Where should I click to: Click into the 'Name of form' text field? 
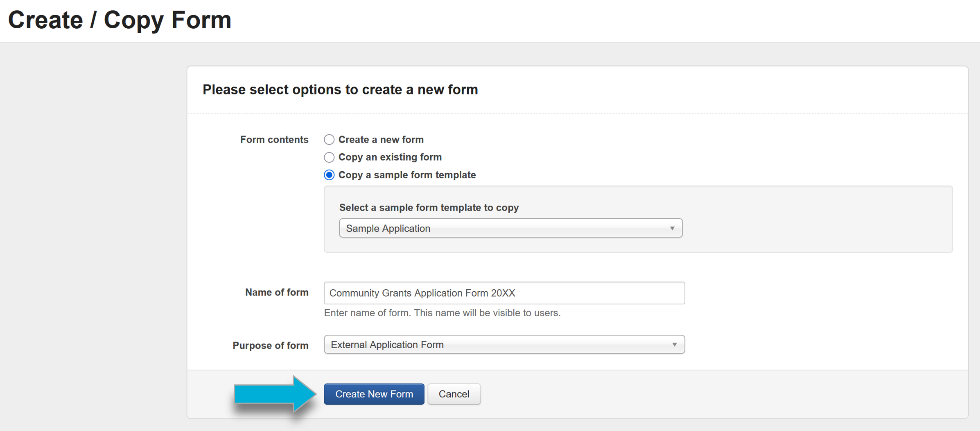click(504, 293)
